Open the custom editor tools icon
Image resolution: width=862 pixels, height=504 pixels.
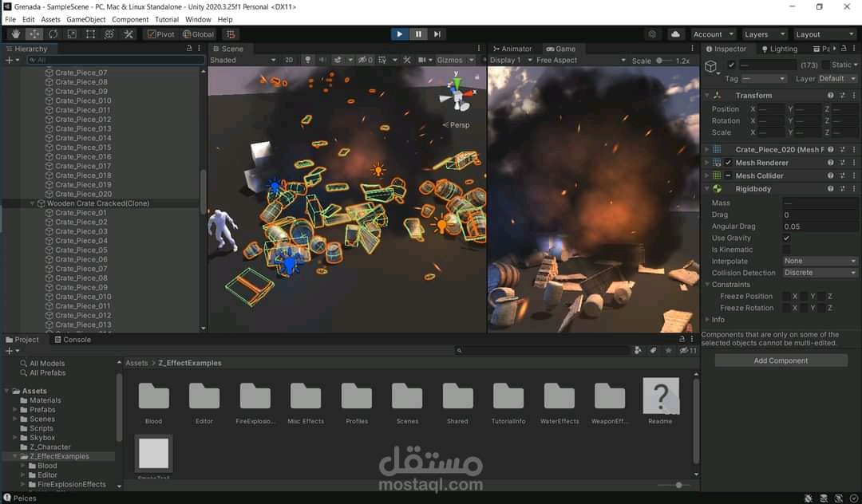(128, 34)
